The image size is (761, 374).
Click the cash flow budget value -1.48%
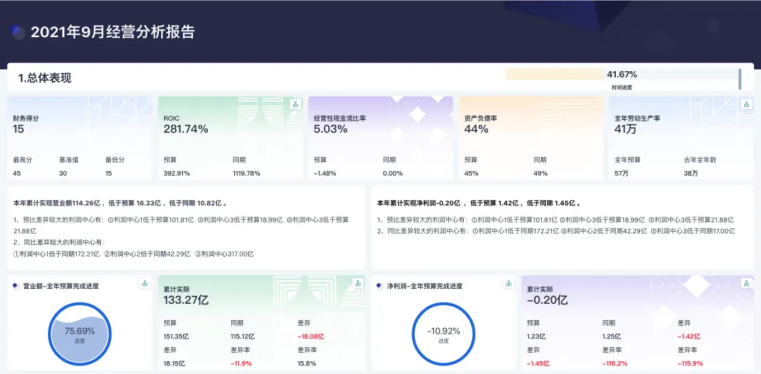click(325, 173)
